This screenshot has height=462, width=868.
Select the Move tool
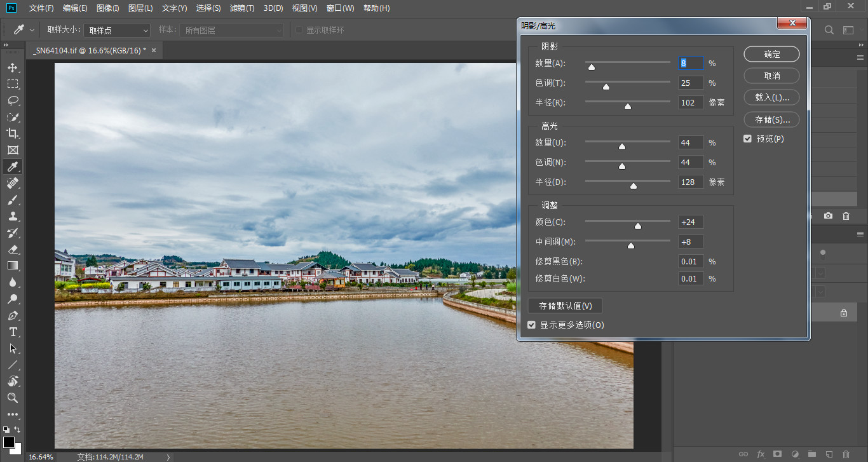pos(13,67)
